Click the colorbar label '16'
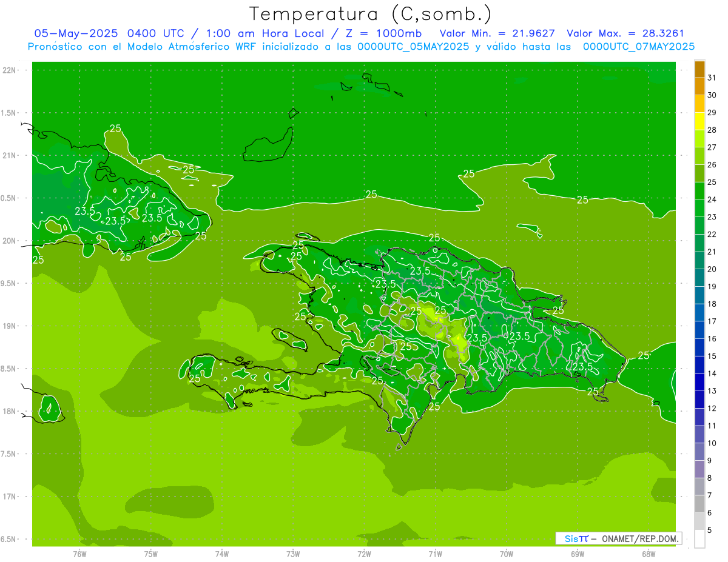This screenshot has width=728, height=562. click(712, 338)
